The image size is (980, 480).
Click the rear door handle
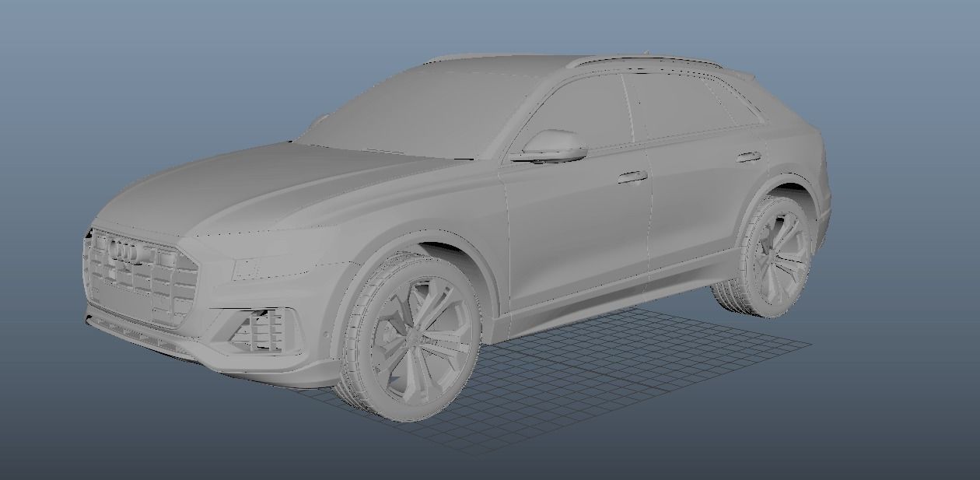[x=748, y=157]
